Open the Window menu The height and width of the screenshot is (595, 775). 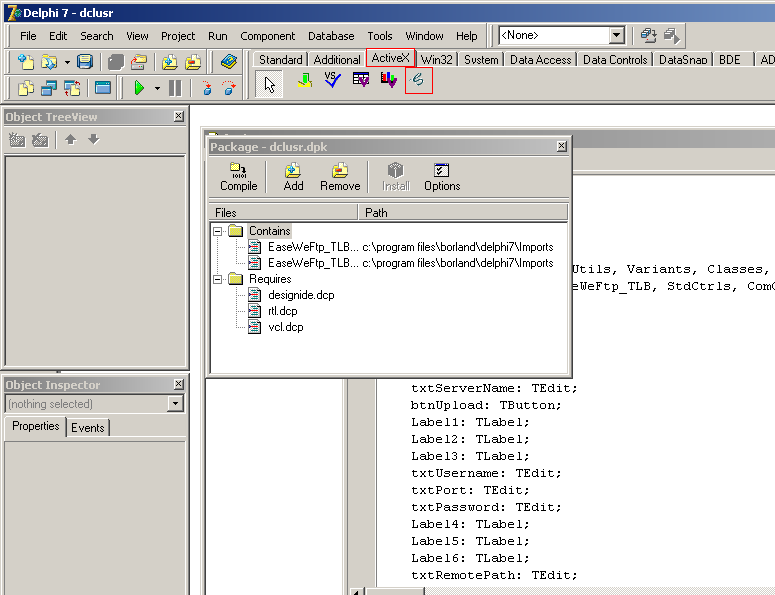coord(424,36)
